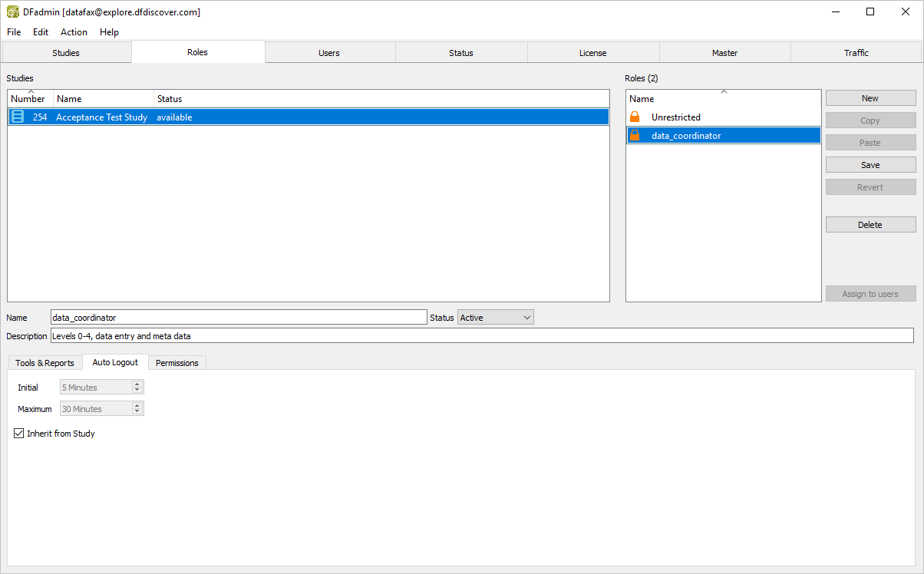924x574 pixels.
Task: Click the DFadmin application icon in title bar
Action: coord(13,12)
